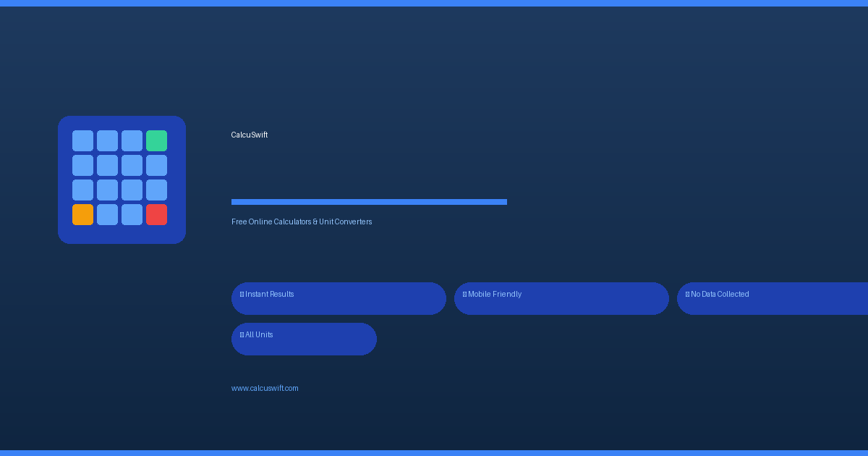Select the 'All Units' pill badge
The width and height of the screenshot is (868, 456).
304,339
